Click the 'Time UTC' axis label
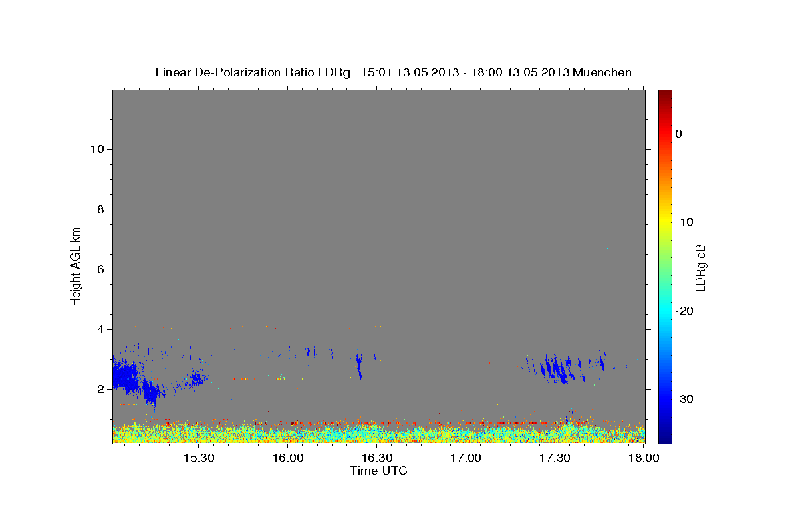The height and width of the screenshot is (532, 798). (378, 471)
